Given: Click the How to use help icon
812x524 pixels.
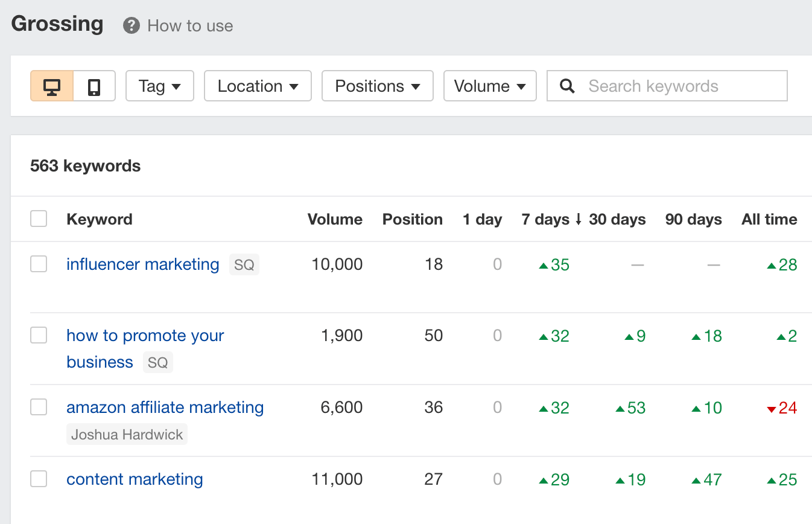Looking at the screenshot, I should pyautogui.click(x=130, y=25).
